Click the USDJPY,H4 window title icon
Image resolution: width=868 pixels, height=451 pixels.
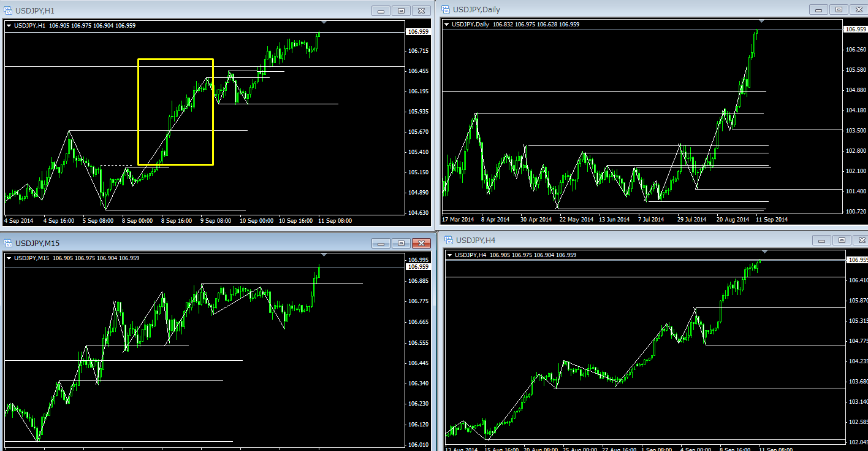click(449, 240)
